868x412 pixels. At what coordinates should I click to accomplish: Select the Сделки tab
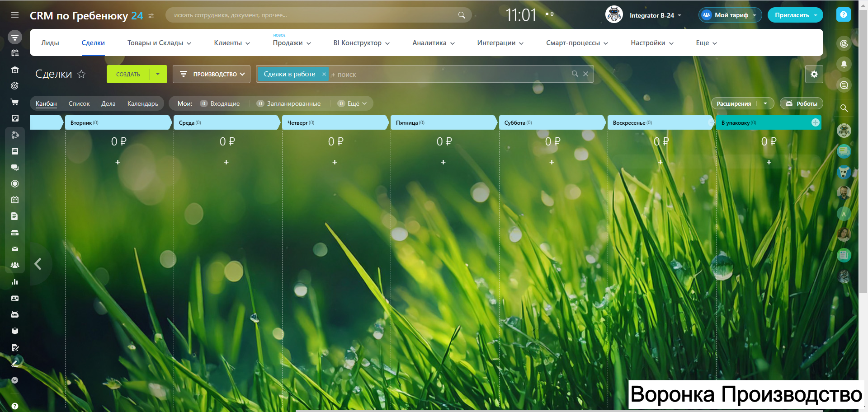point(93,43)
